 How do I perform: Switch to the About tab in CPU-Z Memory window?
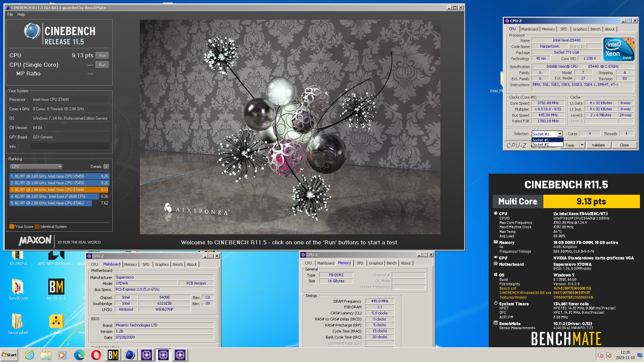pos(406,263)
